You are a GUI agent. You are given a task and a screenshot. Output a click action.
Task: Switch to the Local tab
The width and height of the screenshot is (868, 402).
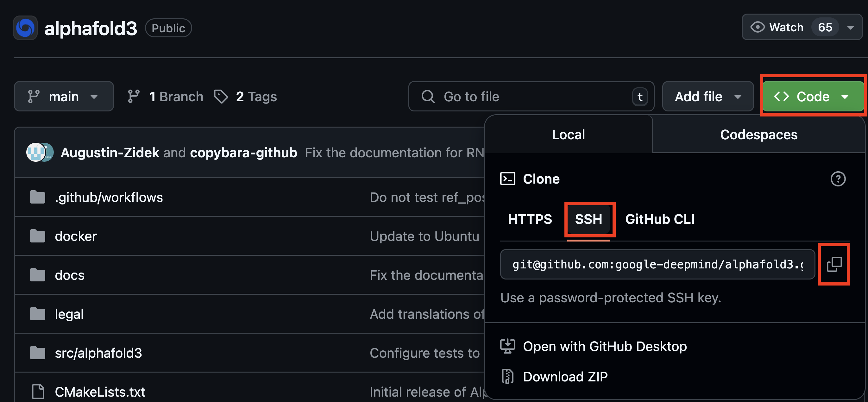[568, 135]
